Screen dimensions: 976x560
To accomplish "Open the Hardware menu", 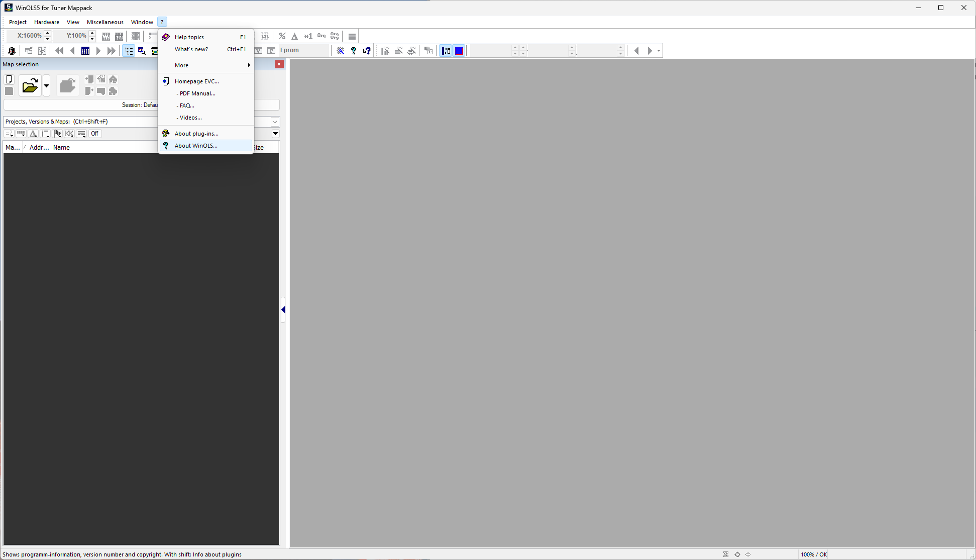I will point(46,22).
